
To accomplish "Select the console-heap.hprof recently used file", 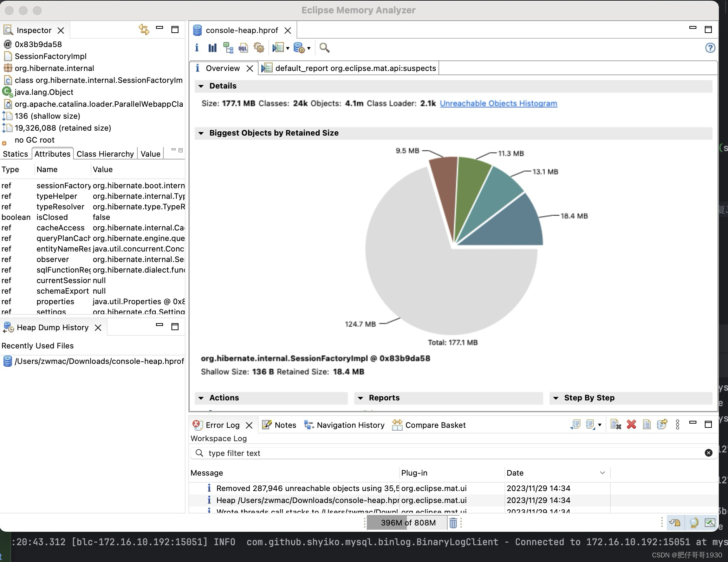I will 93,361.
